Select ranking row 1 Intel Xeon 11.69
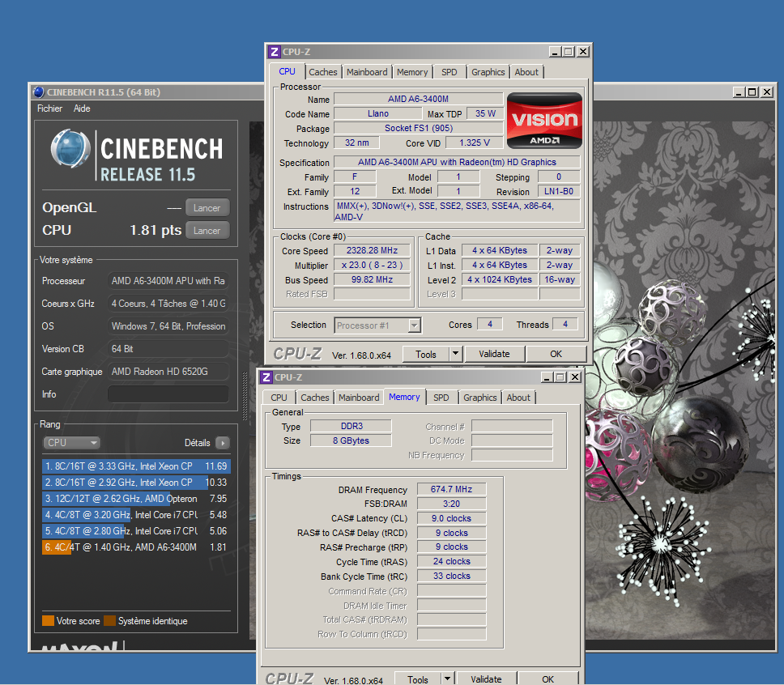784x685 pixels. [136, 466]
